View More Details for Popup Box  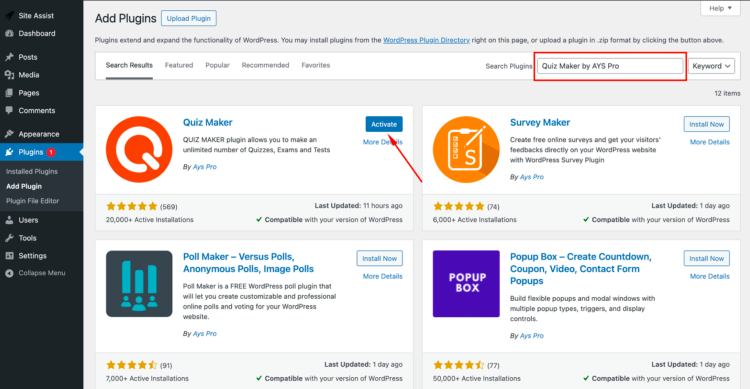(710, 277)
